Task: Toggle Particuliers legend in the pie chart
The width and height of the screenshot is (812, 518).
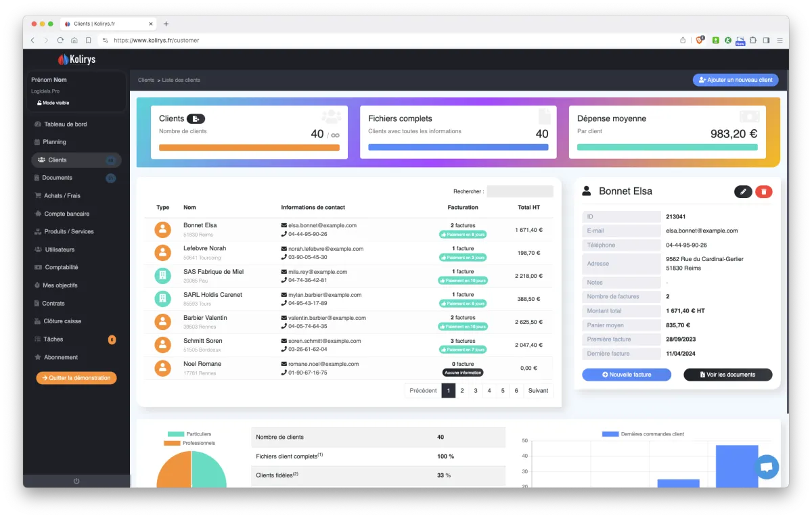Action: [x=189, y=433]
